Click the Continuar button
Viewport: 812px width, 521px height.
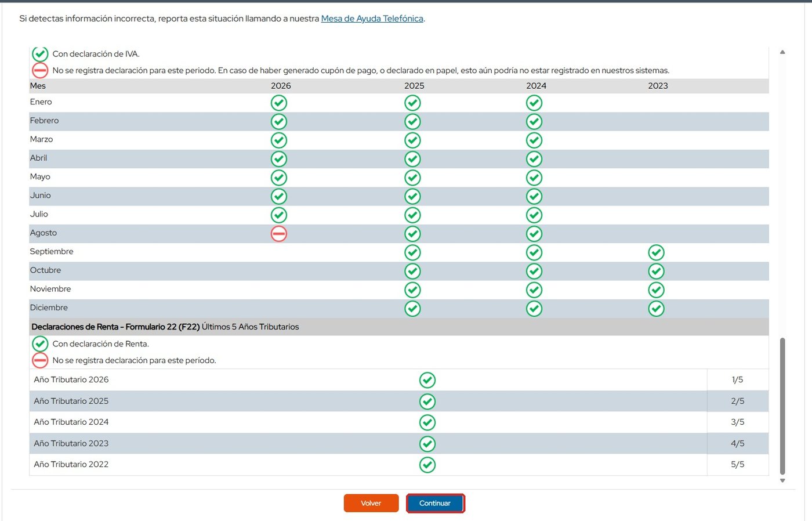point(435,503)
